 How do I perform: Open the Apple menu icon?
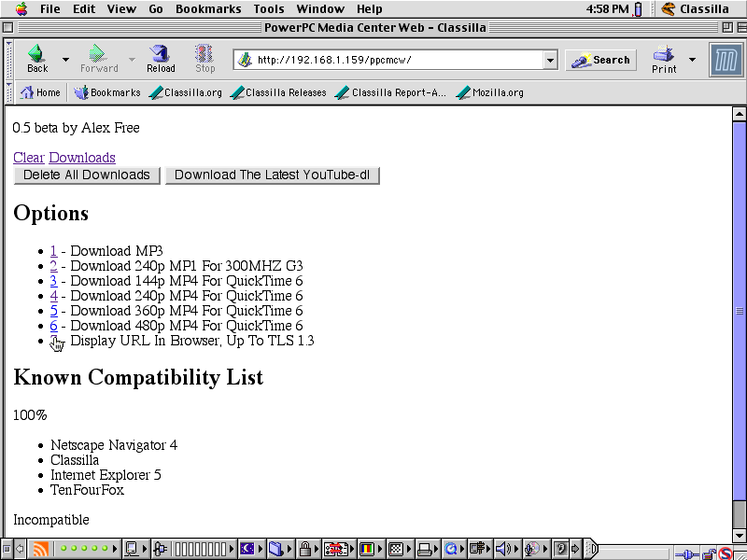21,8
